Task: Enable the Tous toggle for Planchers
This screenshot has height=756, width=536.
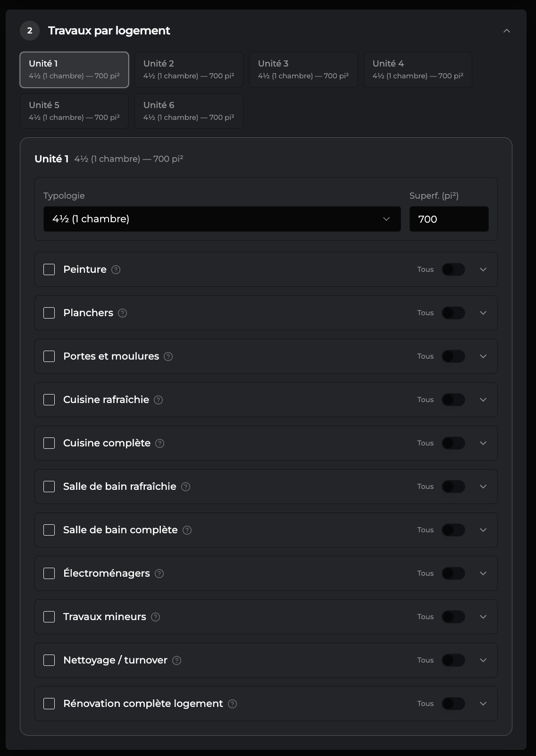Action: [453, 313]
